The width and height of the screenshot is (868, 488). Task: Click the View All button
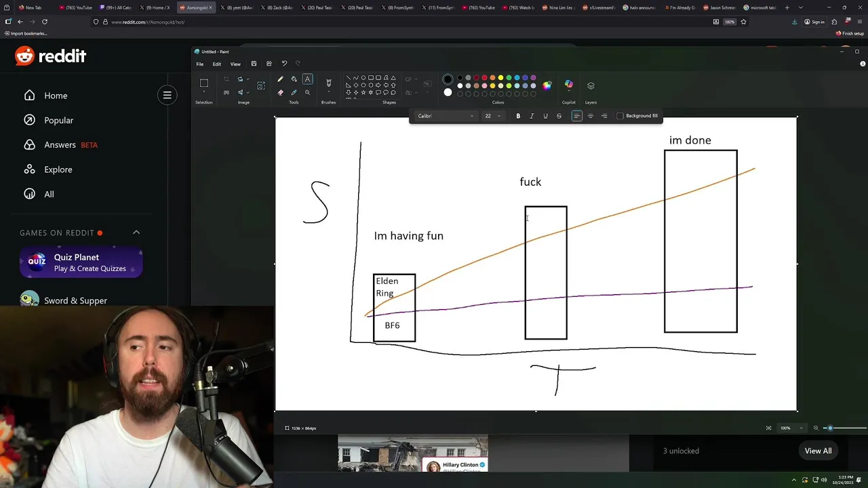(x=818, y=451)
